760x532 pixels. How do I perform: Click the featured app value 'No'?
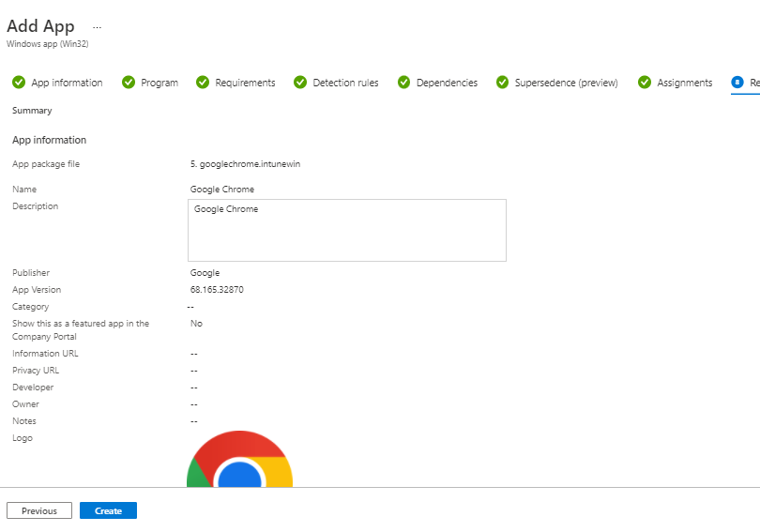[x=196, y=324]
